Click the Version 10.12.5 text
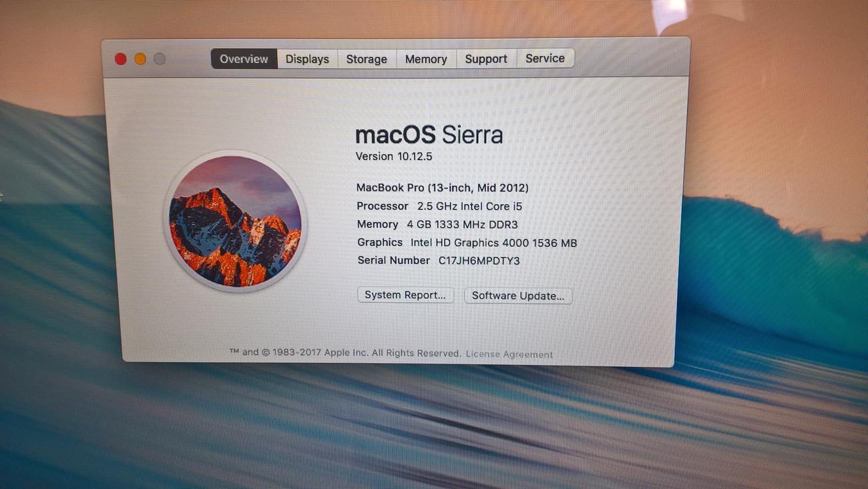868x489 pixels. coord(394,156)
